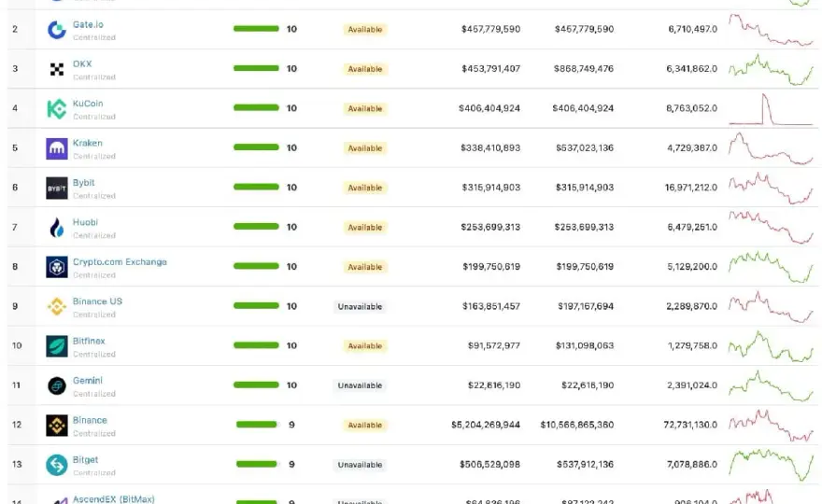This screenshot has height=504, width=822.
Task: Click the Available badge for KuCoin
Action: tap(365, 108)
